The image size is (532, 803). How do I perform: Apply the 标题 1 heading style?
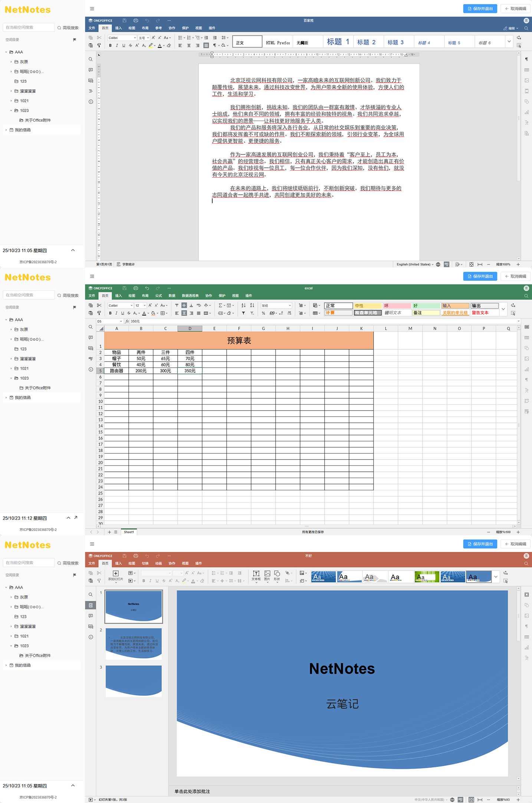click(338, 42)
